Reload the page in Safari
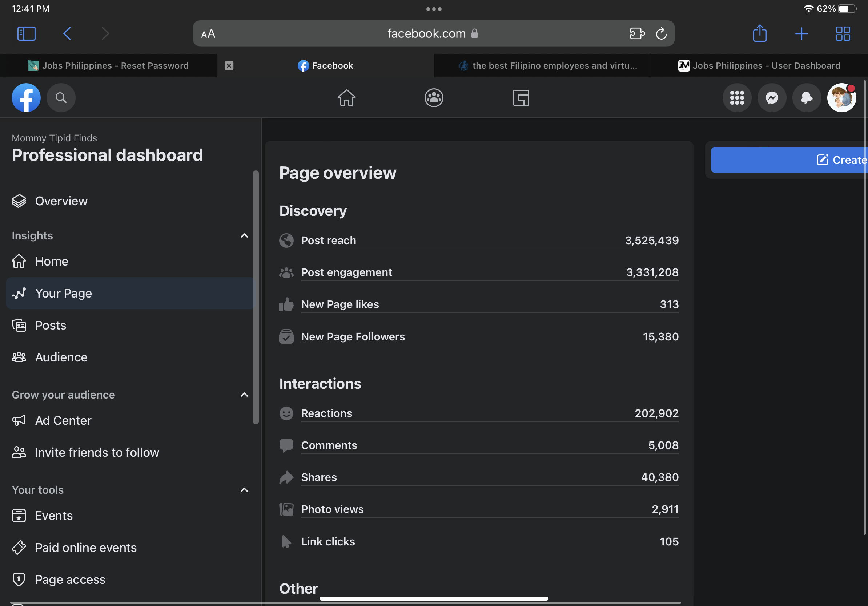Viewport: 868px width, 606px height. (661, 34)
